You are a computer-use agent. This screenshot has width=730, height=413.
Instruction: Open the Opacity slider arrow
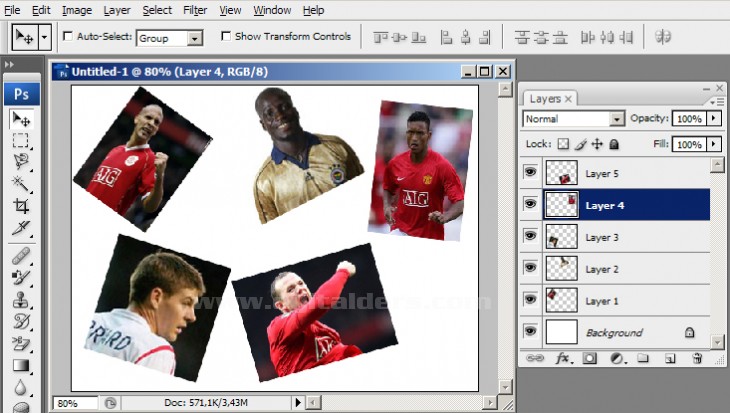pos(714,119)
